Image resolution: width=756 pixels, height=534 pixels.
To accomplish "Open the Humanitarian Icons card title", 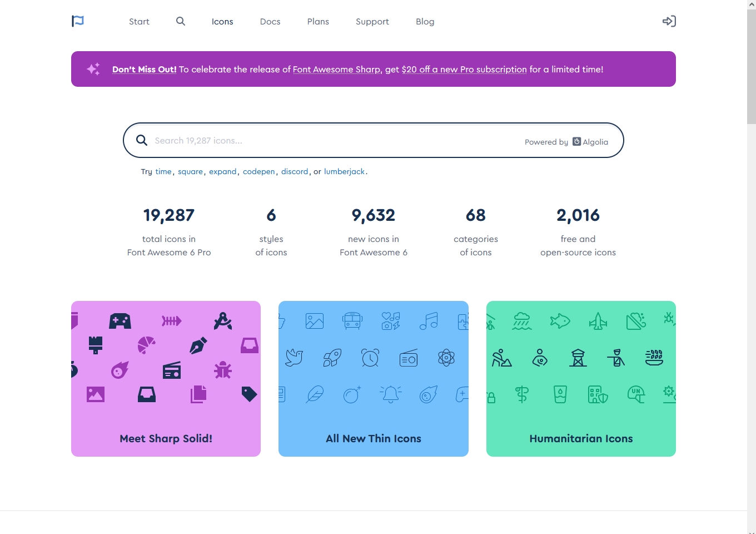I will [581, 438].
